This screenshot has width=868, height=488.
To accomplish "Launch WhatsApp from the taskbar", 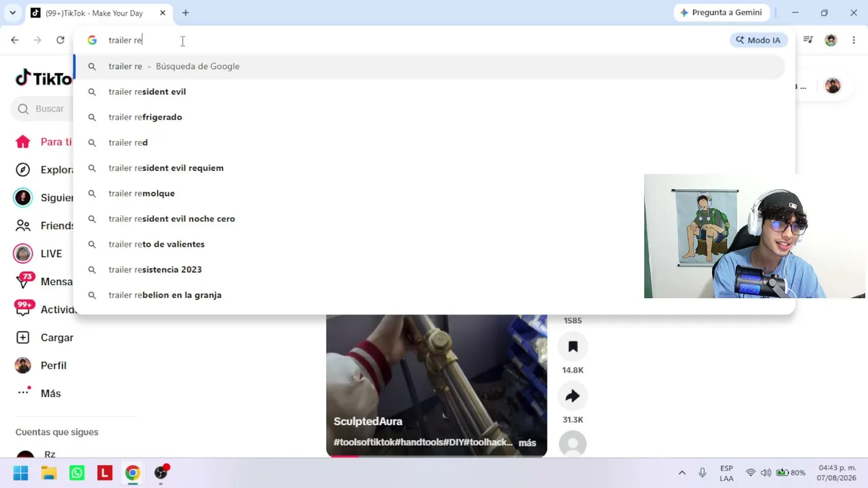I will [x=77, y=472].
